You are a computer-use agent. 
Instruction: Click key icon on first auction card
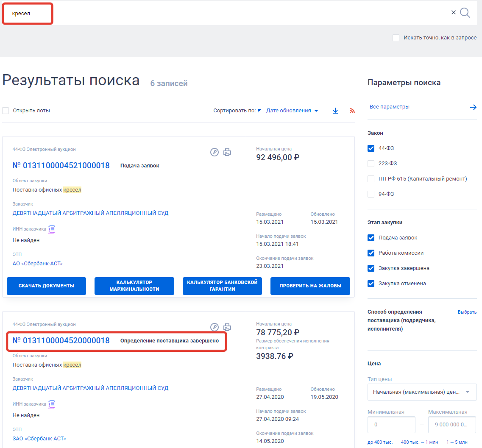click(215, 152)
